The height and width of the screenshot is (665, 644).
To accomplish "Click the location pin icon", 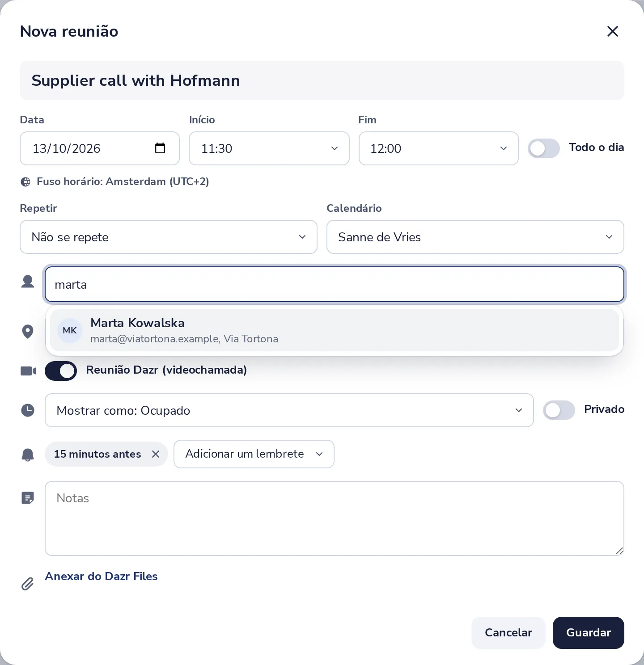I will tap(28, 331).
